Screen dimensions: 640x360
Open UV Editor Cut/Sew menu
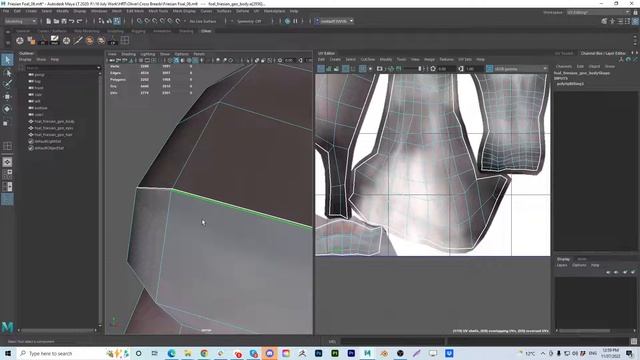(367, 60)
